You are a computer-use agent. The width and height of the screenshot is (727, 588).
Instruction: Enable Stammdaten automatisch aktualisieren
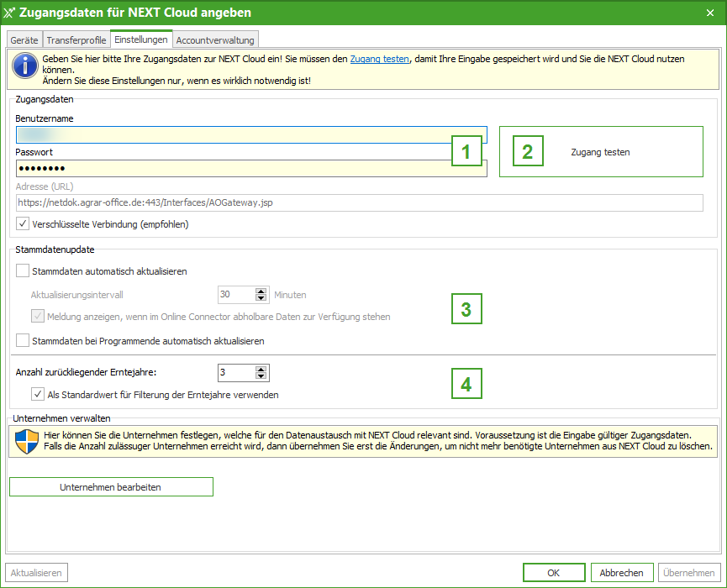[23, 271]
